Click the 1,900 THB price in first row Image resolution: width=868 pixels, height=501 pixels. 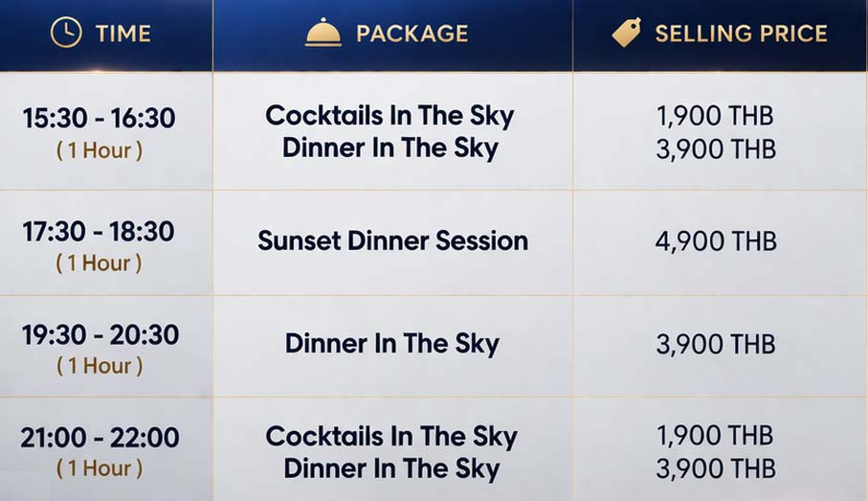coord(715,116)
